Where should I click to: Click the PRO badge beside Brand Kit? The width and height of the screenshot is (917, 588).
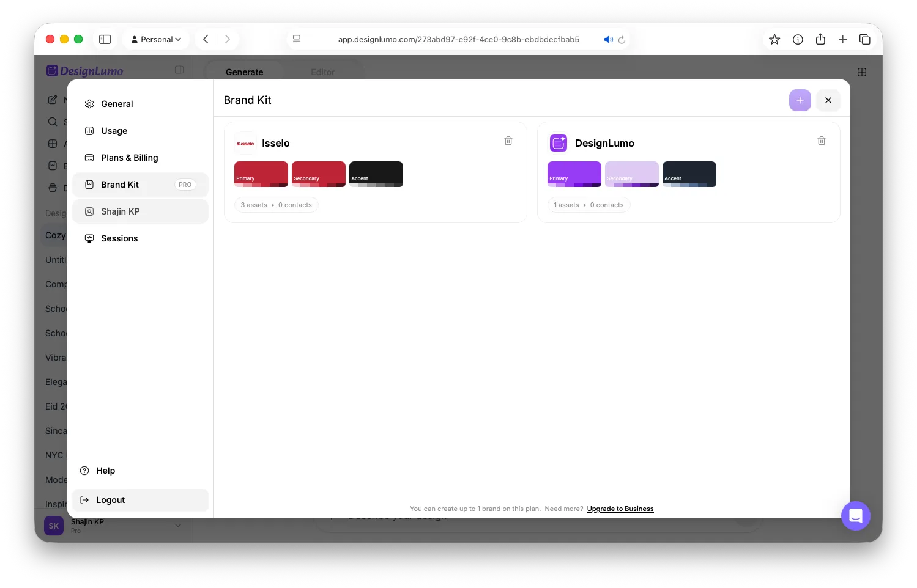pyautogui.click(x=185, y=185)
